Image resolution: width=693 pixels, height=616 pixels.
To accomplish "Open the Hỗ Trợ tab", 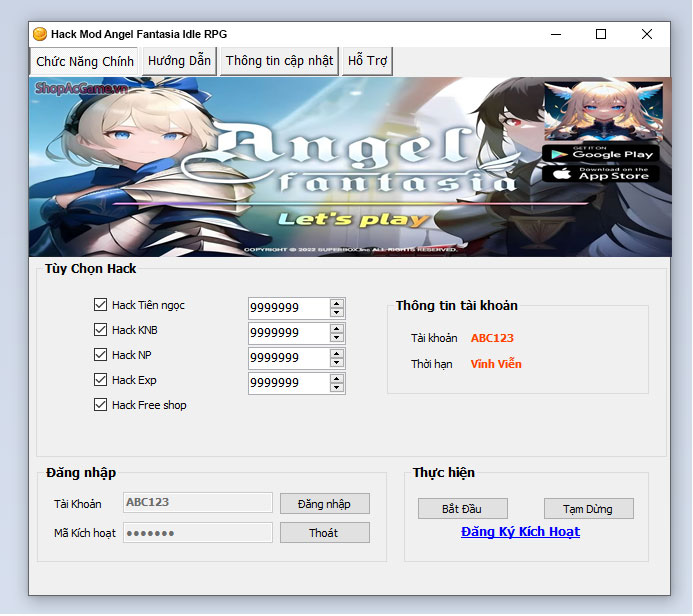I will point(367,61).
